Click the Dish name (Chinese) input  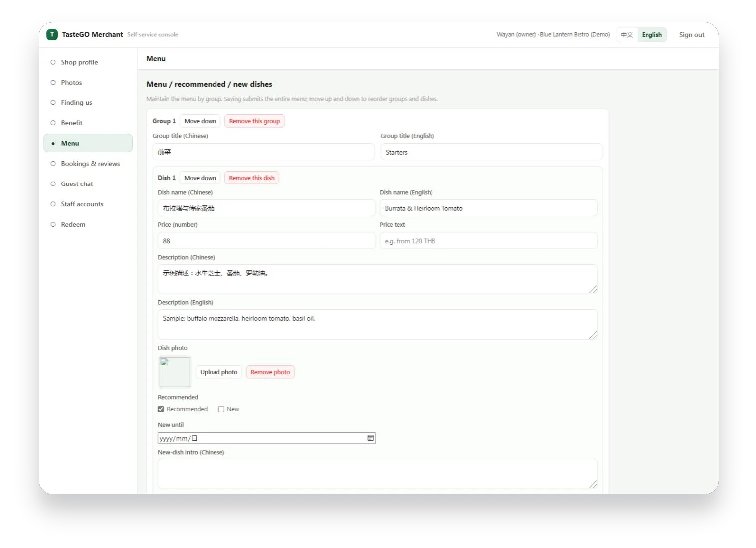pyautogui.click(x=266, y=208)
